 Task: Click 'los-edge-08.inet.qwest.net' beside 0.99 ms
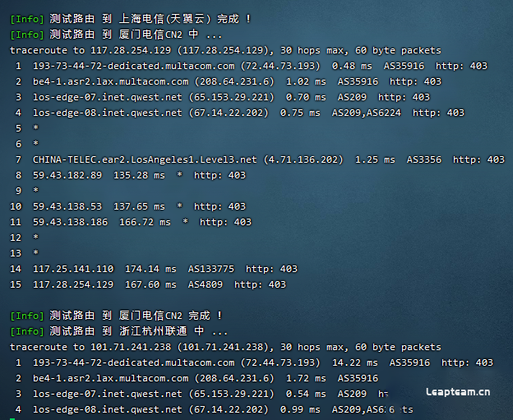(108, 409)
